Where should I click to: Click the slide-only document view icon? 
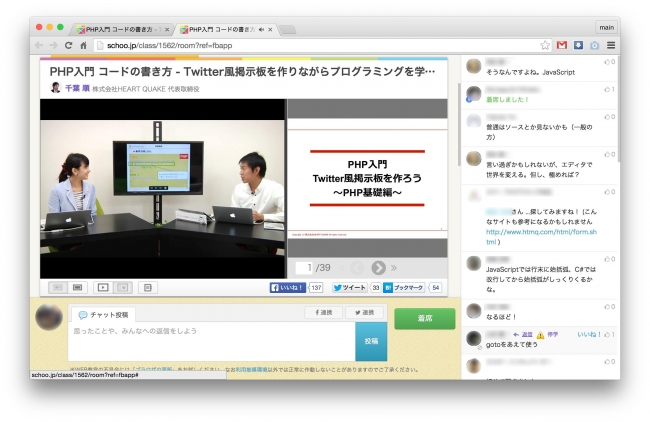148,287
